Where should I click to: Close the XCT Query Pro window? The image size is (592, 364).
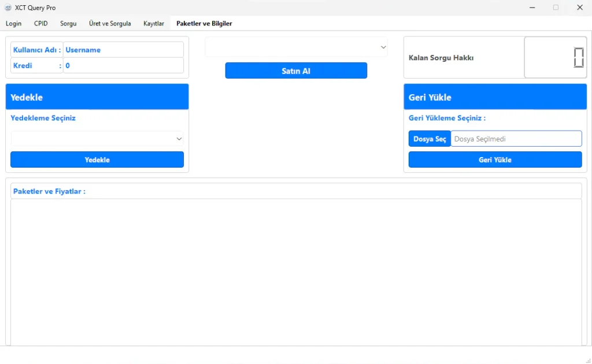pos(579,8)
